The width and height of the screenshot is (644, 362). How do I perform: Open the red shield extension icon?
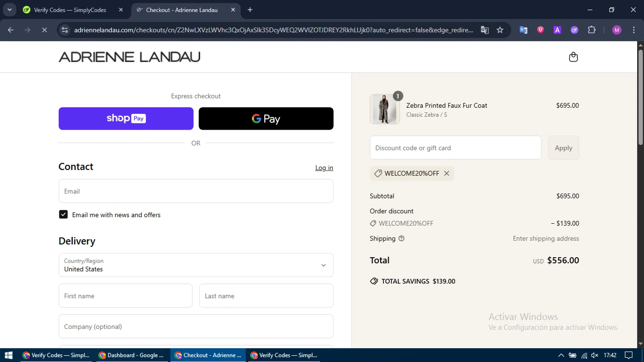tap(541, 30)
